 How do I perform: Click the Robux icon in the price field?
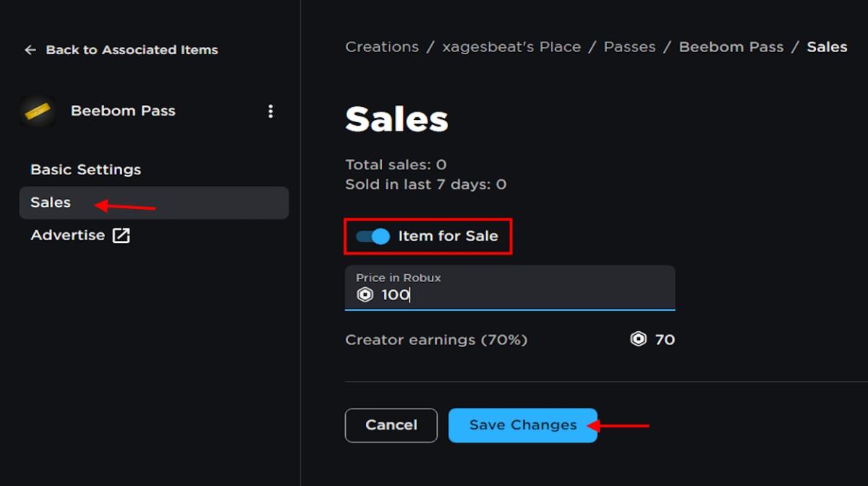point(363,294)
